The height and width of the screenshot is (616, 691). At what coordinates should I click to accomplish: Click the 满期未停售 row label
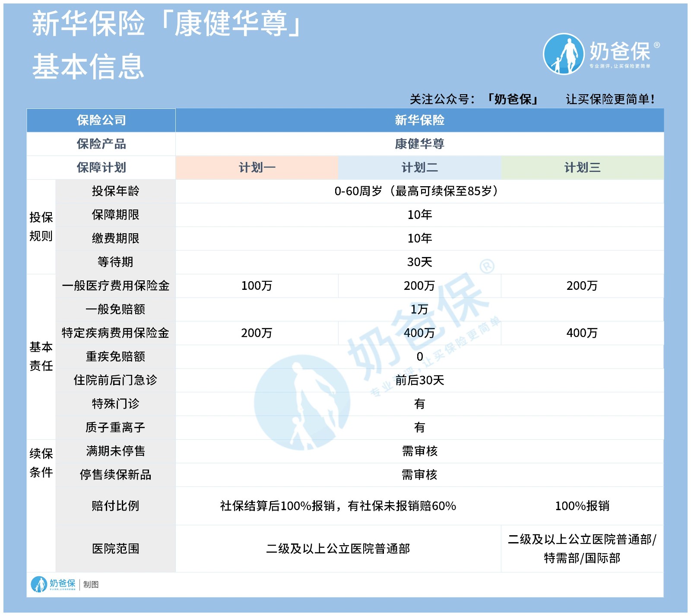click(115, 451)
